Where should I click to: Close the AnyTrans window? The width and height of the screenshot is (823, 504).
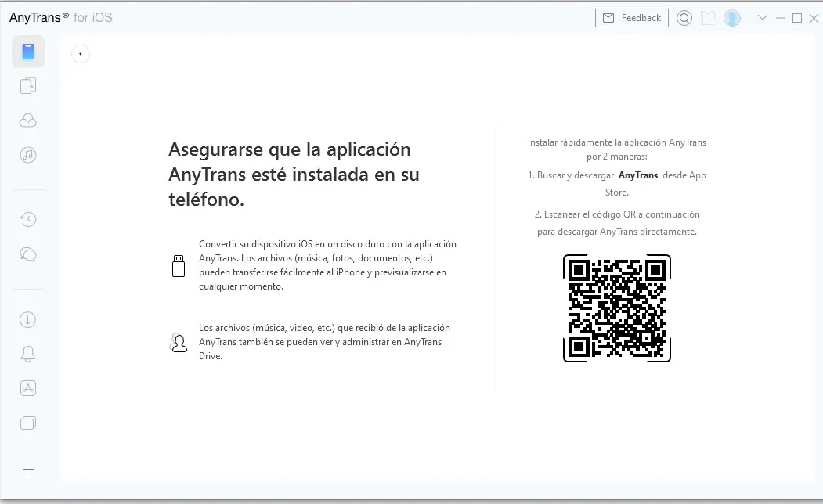(x=814, y=18)
